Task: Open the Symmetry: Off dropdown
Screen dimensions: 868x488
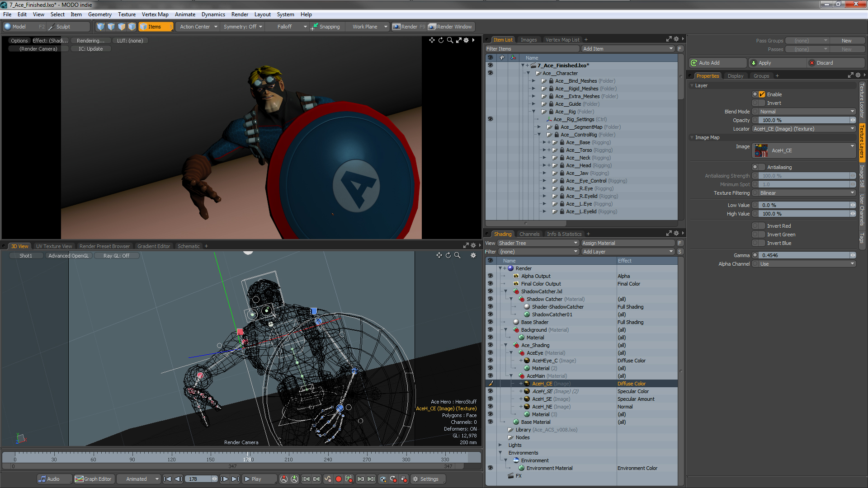Action: (243, 27)
